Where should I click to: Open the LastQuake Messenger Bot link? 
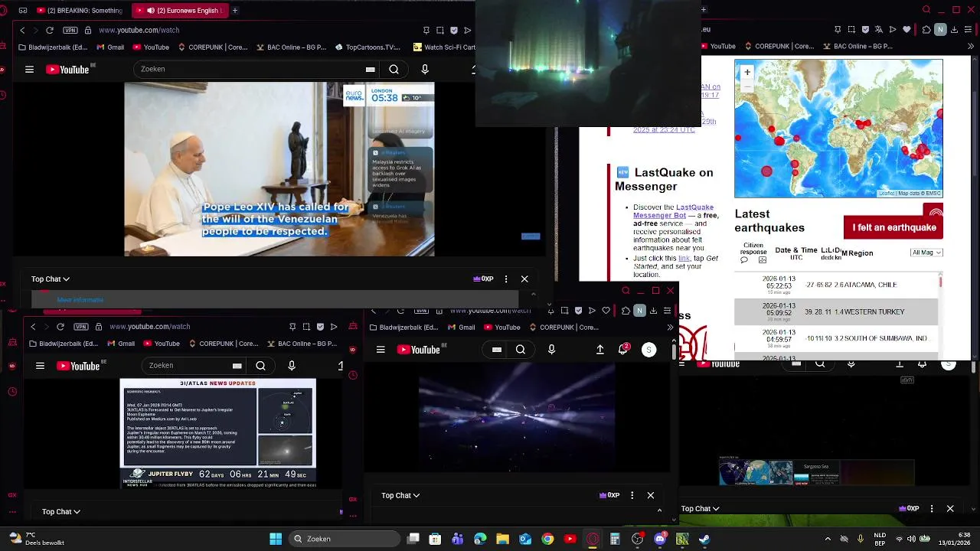(x=673, y=211)
